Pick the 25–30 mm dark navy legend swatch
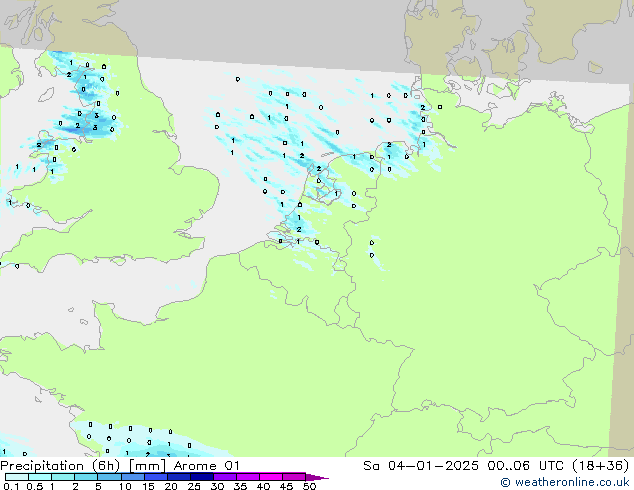 (x=202, y=477)
